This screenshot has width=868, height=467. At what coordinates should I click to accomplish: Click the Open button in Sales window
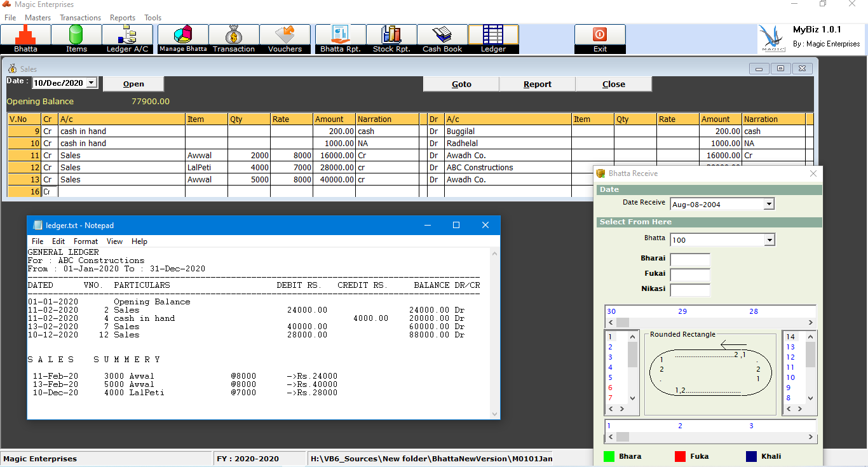(133, 84)
